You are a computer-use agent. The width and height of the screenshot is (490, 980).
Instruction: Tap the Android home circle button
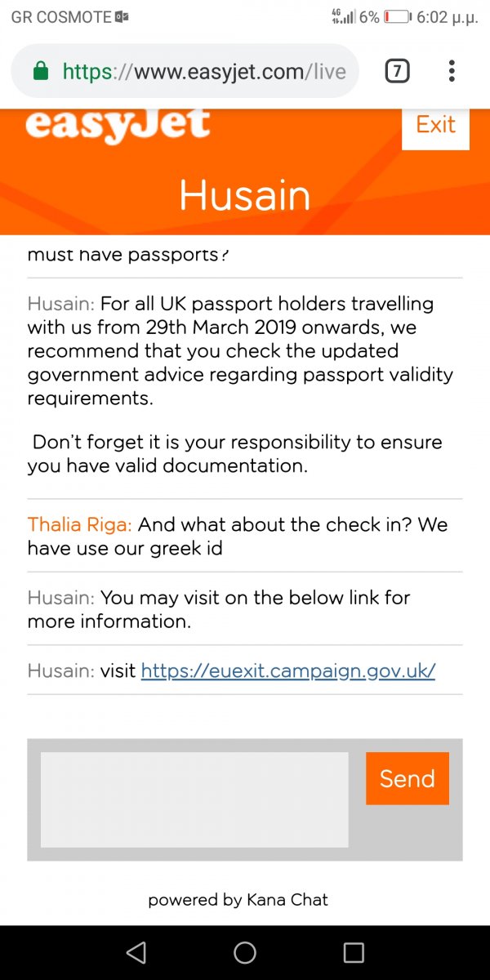pyautogui.click(x=245, y=952)
